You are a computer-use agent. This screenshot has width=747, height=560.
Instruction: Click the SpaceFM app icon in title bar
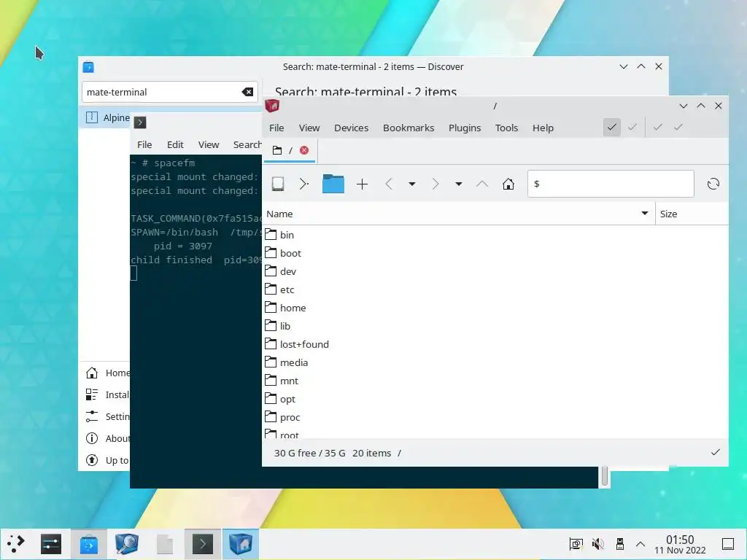272,106
